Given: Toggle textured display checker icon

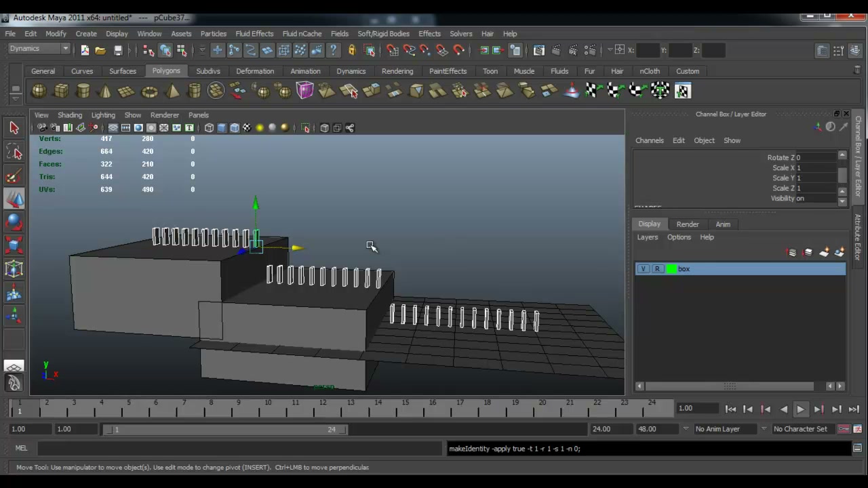Looking at the screenshot, I should 247,128.
